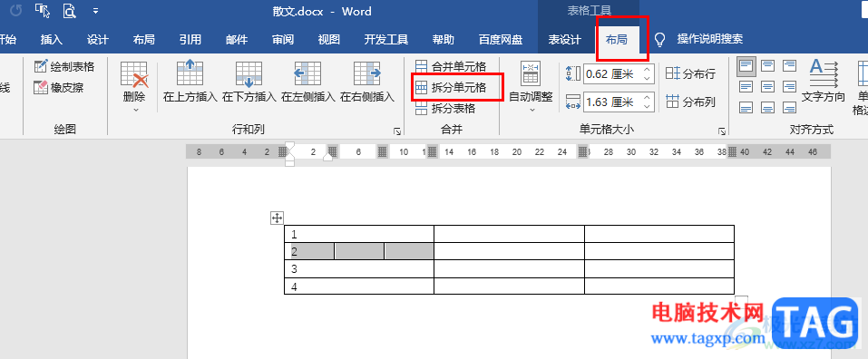Screen dimensions: 868x359
Task: Open the Mailings (邮件) tab
Action: coord(237,39)
